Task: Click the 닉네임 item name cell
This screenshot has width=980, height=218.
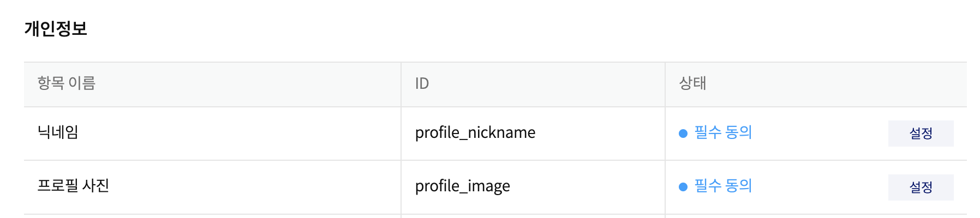Action: pos(58,132)
